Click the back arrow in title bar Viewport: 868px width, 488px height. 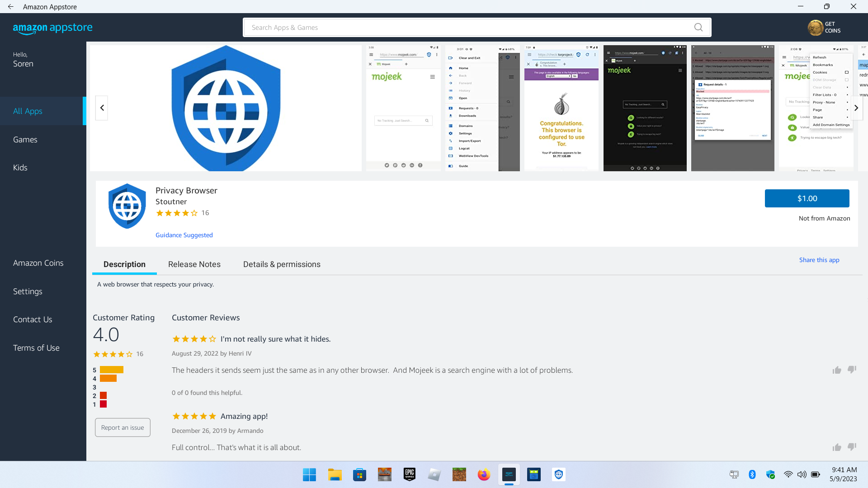11,7
